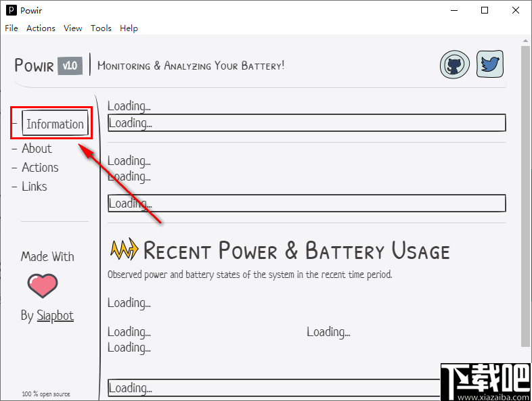Open the GitHub octocat icon link
532x401 pixels.
tap(455, 64)
